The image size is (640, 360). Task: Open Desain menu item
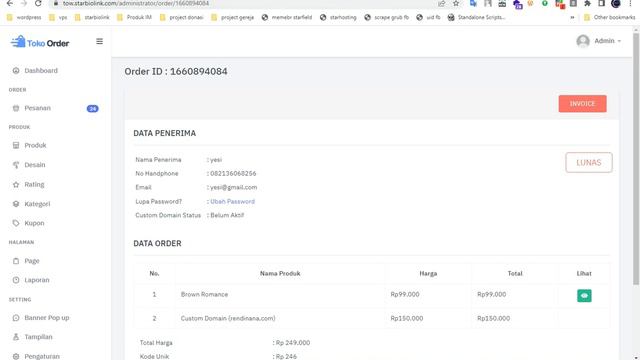click(35, 165)
